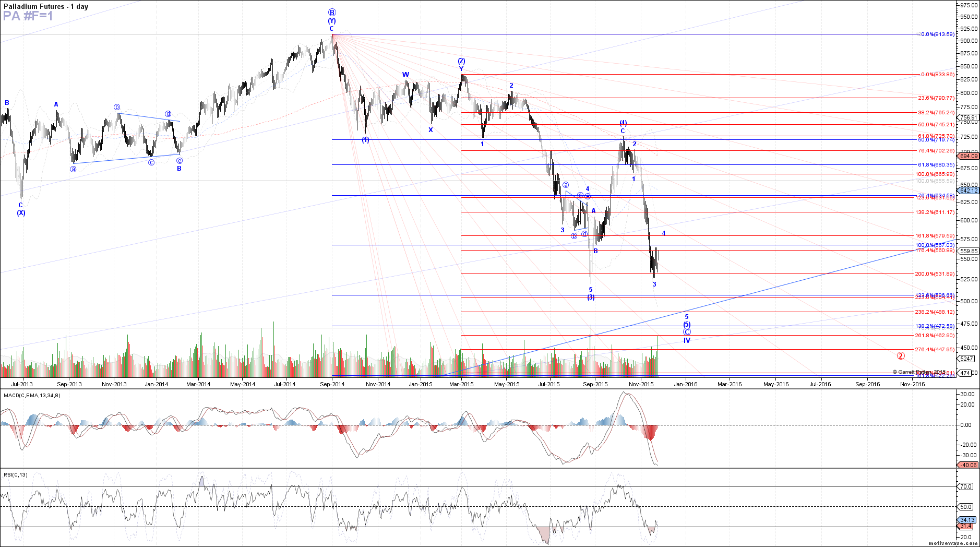Click the MACD(C,EMA,13,34,8) study label
This screenshot has height=547, width=980.
click(x=32, y=395)
